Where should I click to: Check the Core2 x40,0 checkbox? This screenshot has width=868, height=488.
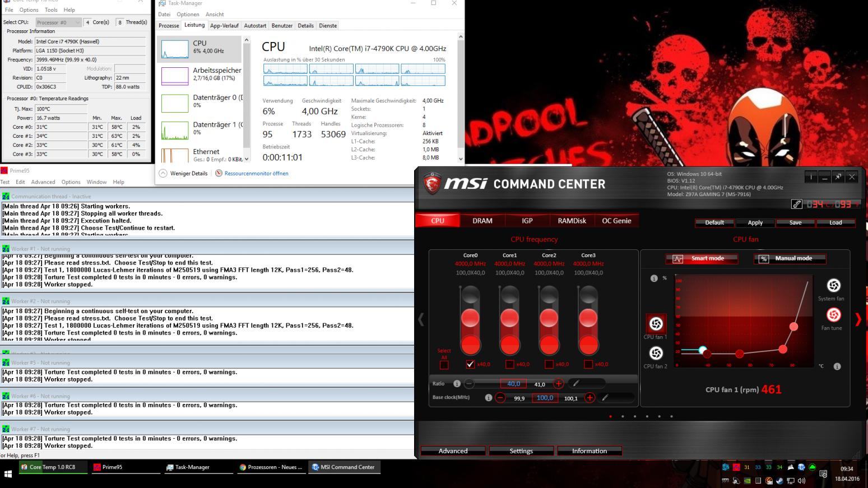(x=549, y=364)
